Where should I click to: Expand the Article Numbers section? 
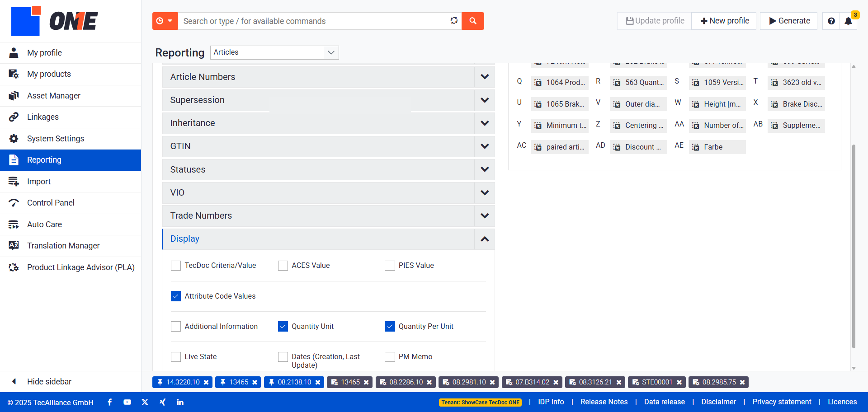(328, 77)
